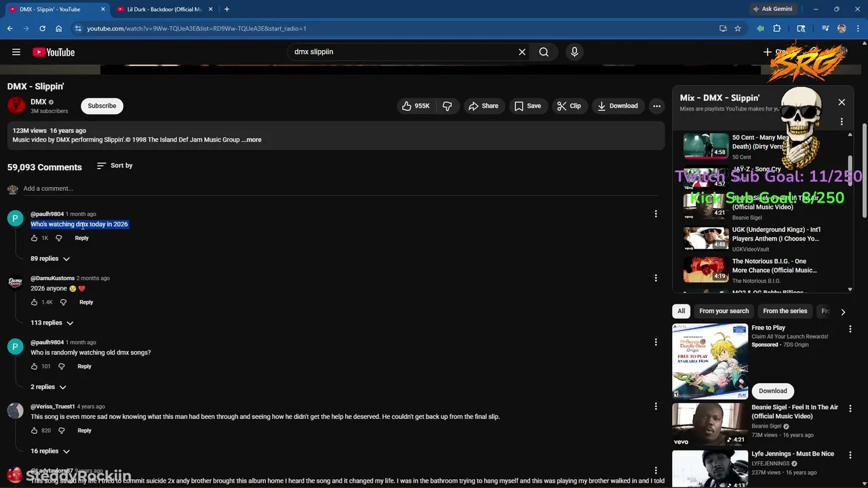This screenshot has height=488, width=868.
Task: Expand the 89 replies thread
Action: pyautogui.click(x=50, y=258)
